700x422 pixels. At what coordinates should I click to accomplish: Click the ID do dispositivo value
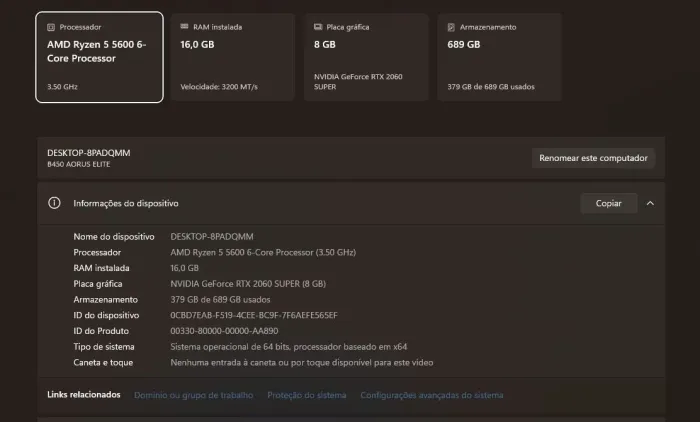click(x=254, y=315)
